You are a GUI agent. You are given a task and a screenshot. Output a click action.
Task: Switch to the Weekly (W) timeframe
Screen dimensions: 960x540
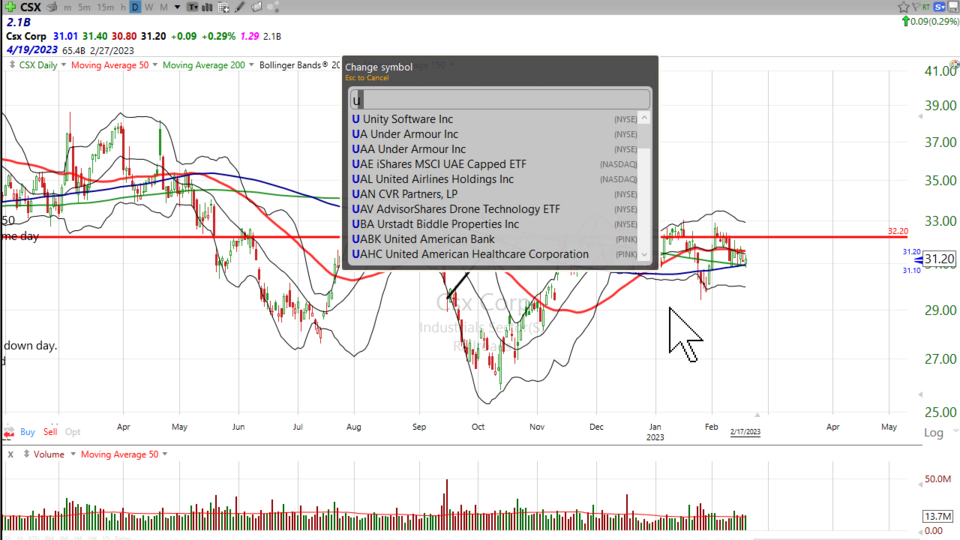(149, 7)
